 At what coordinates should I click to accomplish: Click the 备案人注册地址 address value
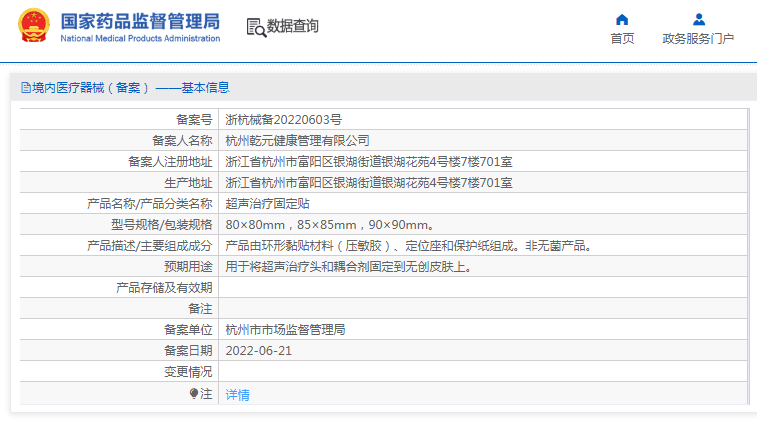point(369,162)
